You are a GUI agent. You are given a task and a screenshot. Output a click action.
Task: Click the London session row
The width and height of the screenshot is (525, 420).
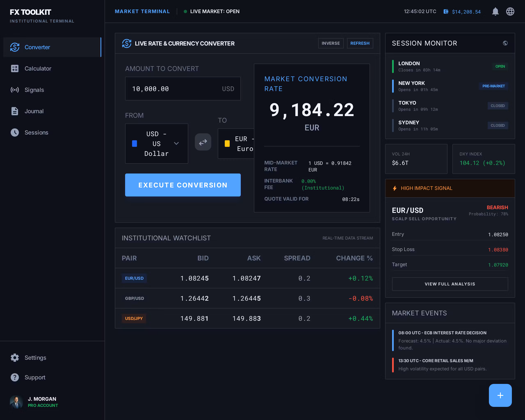[x=450, y=66]
